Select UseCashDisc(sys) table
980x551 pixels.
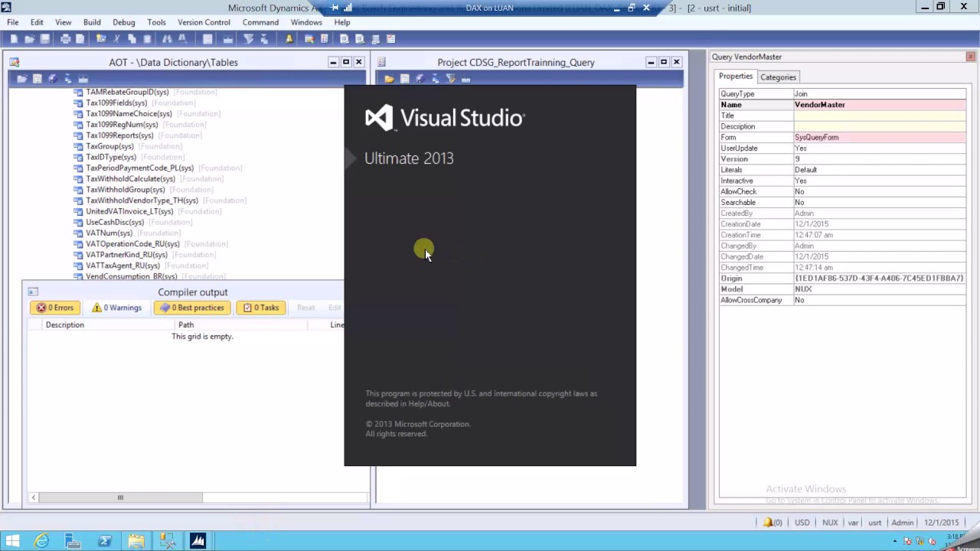click(115, 223)
